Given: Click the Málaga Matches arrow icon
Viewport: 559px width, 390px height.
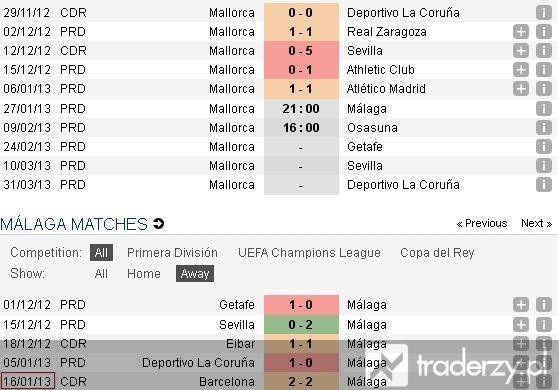Looking at the screenshot, I should click(x=158, y=224).
